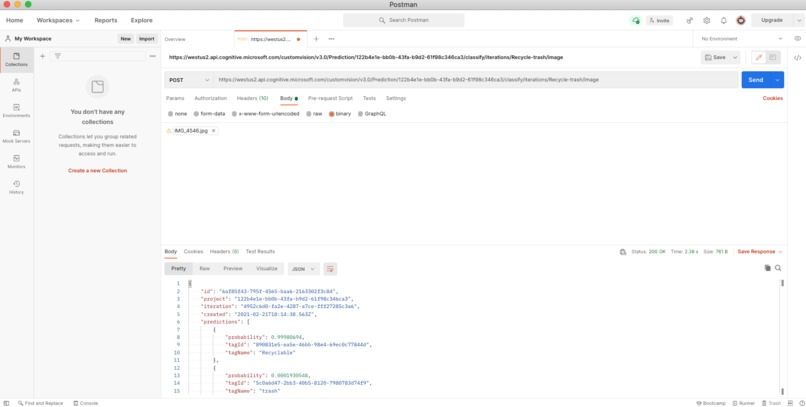Expand the Save button arrow
The width and height of the screenshot is (806, 407).
(735, 58)
